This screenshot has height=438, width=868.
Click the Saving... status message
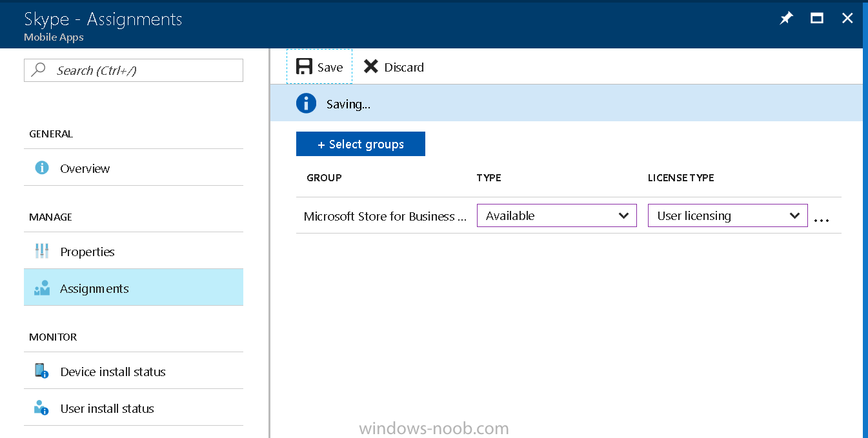pos(348,104)
